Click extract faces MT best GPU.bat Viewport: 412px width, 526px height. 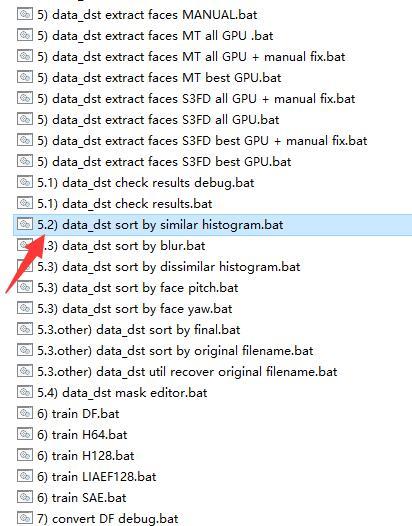click(159, 77)
